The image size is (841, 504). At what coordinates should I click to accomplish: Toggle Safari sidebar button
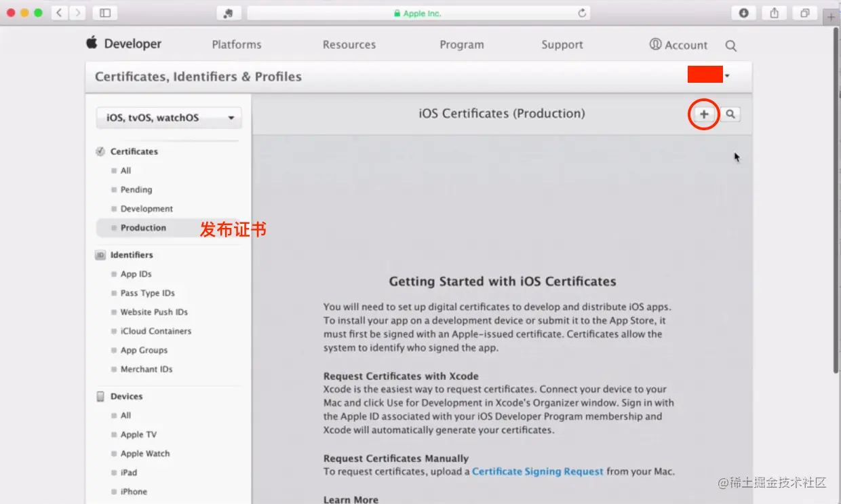pos(105,13)
